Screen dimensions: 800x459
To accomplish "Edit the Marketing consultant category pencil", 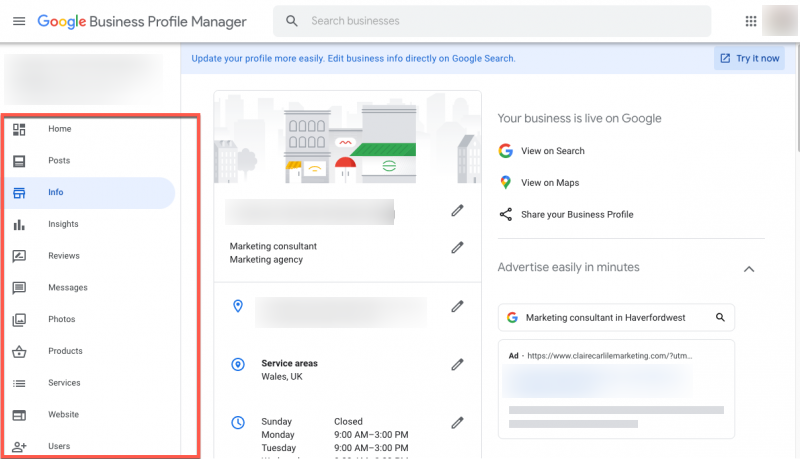I will (x=457, y=248).
